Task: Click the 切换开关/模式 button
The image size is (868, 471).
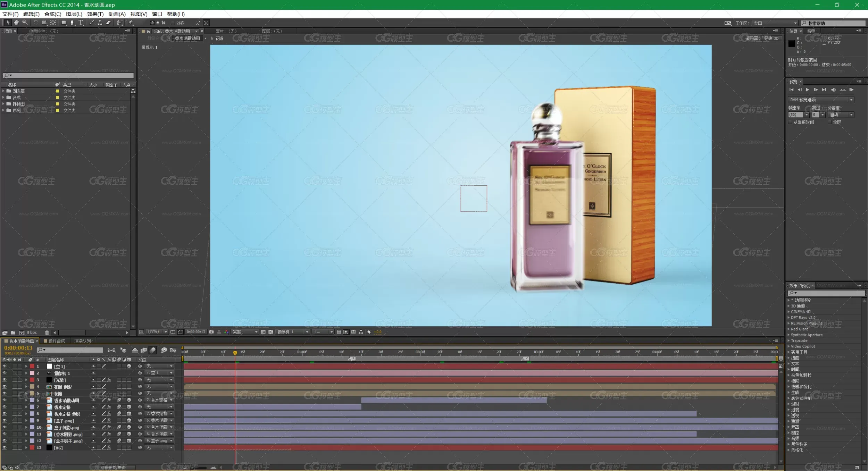Action: point(113,468)
